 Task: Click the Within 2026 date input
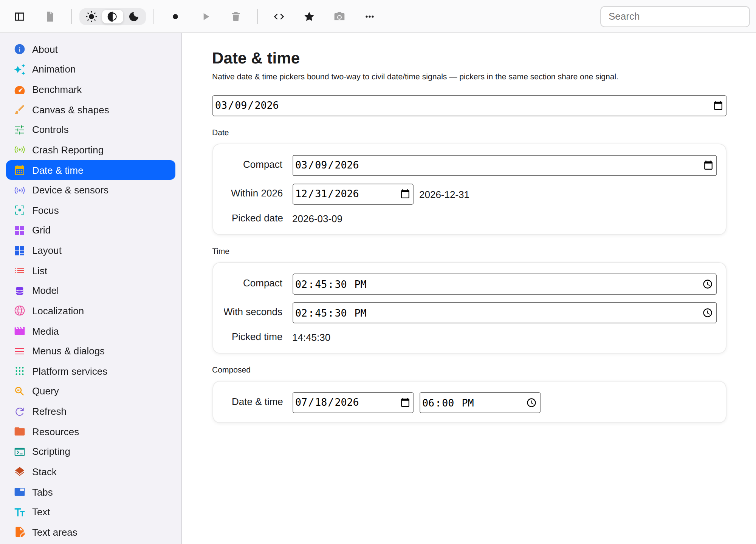tap(353, 194)
